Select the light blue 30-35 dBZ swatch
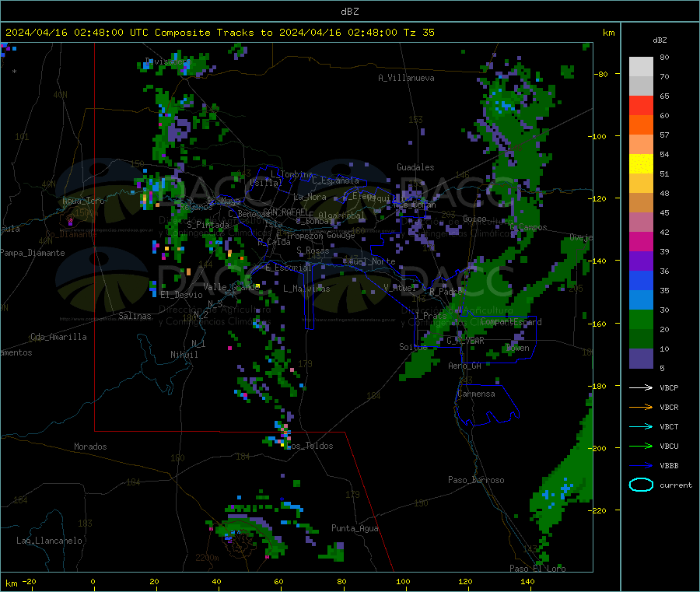Image resolution: width=700 pixels, height=592 pixels. pos(641,300)
